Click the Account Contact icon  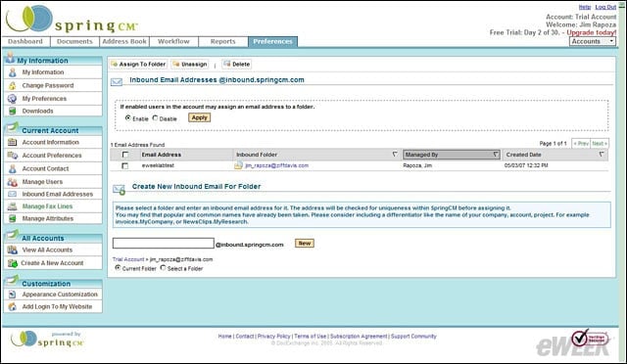pos(13,168)
